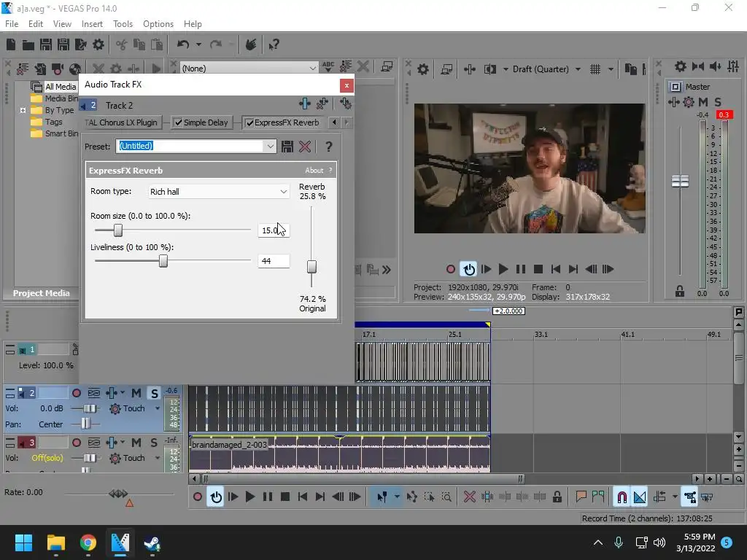The height and width of the screenshot is (560, 747).
Task: Insert a marker from the timeline toolbar
Action: tap(581, 497)
